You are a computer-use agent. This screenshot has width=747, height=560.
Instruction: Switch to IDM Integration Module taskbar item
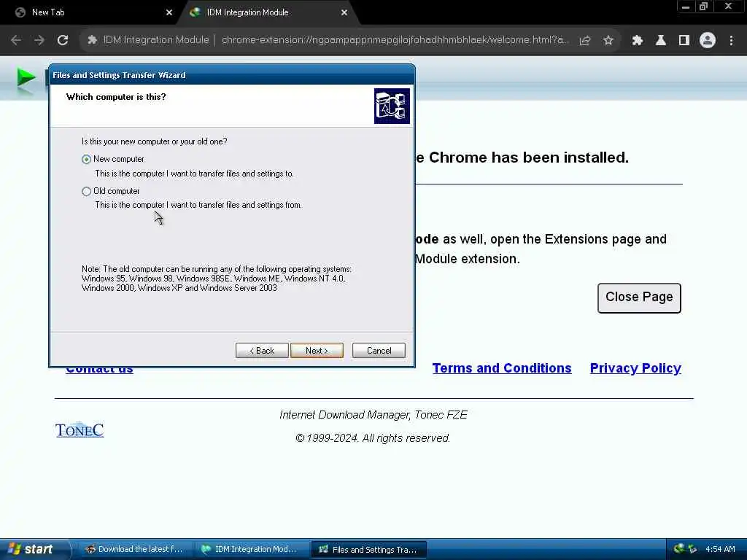coord(251,550)
